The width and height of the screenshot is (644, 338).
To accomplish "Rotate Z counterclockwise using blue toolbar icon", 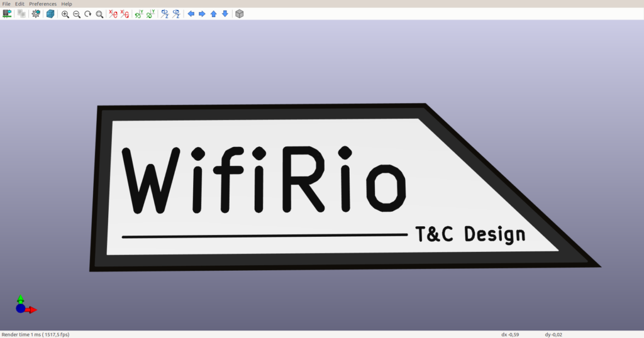I will click(x=176, y=14).
